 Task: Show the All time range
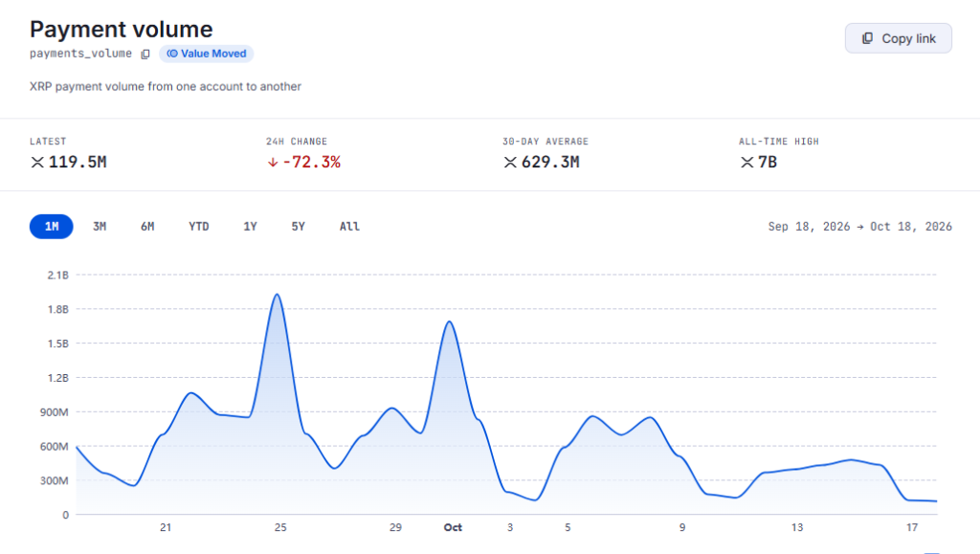click(349, 226)
